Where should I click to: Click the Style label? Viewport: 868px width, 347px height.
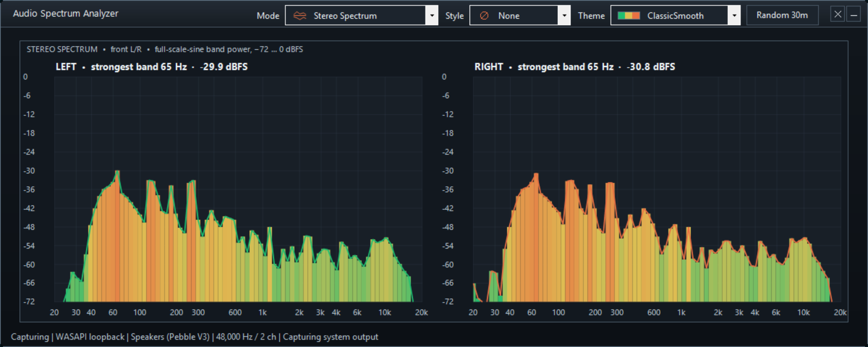(454, 16)
